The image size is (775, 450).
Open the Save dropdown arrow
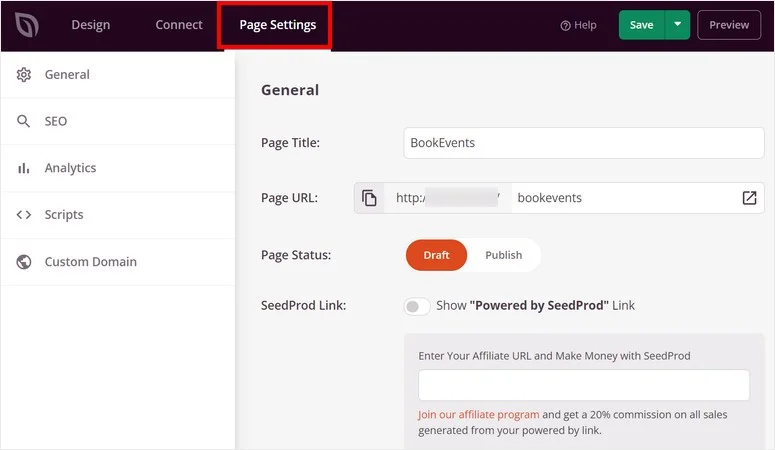click(x=678, y=25)
